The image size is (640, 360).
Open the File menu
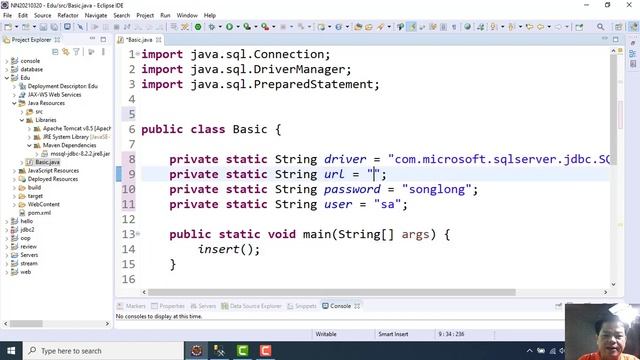(7, 15)
